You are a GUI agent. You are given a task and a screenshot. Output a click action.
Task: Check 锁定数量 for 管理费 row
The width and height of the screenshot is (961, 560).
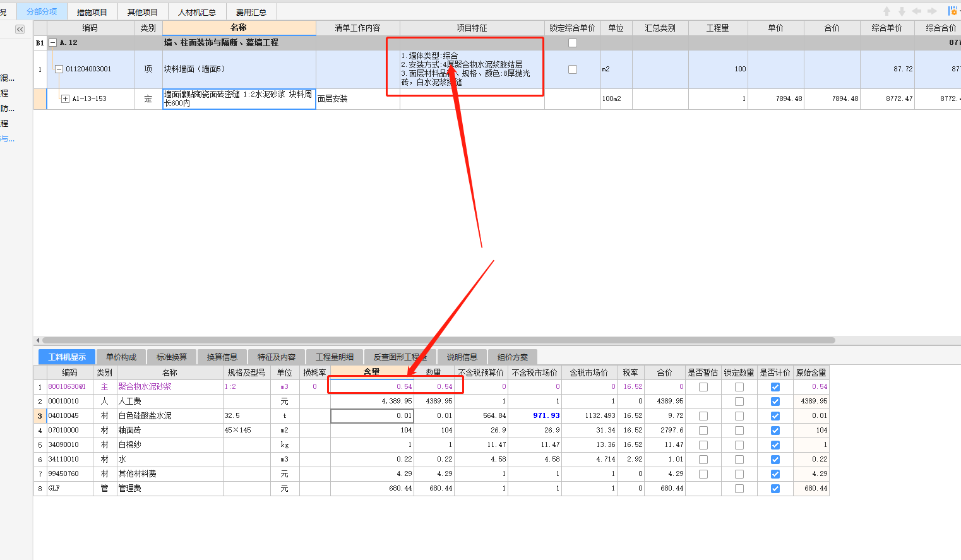coord(739,489)
